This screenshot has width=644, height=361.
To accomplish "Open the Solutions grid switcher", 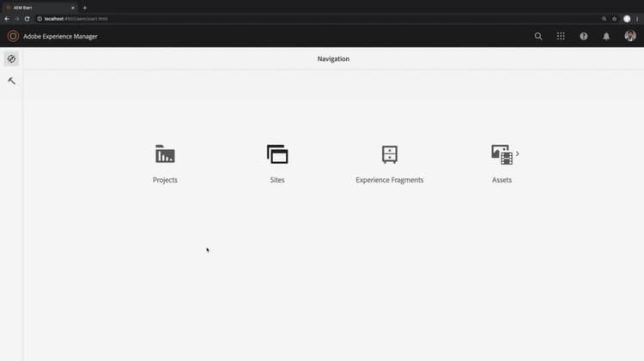I will tap(561, 36).
